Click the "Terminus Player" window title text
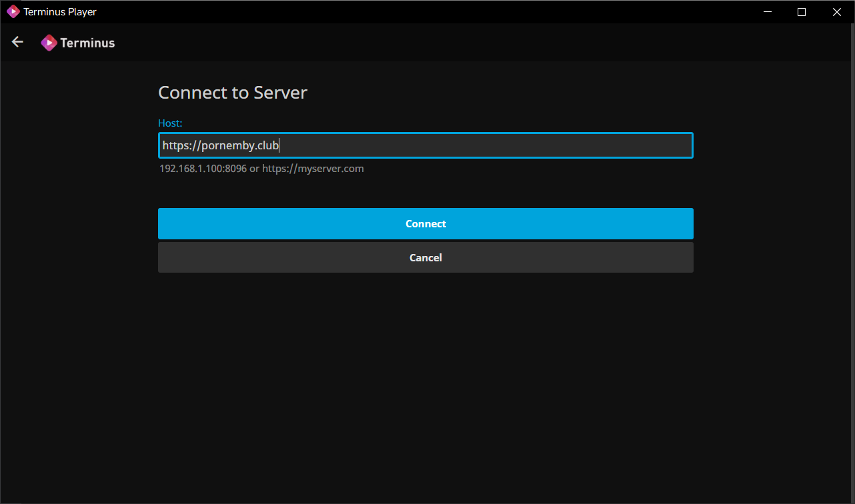 coord(60,12)
